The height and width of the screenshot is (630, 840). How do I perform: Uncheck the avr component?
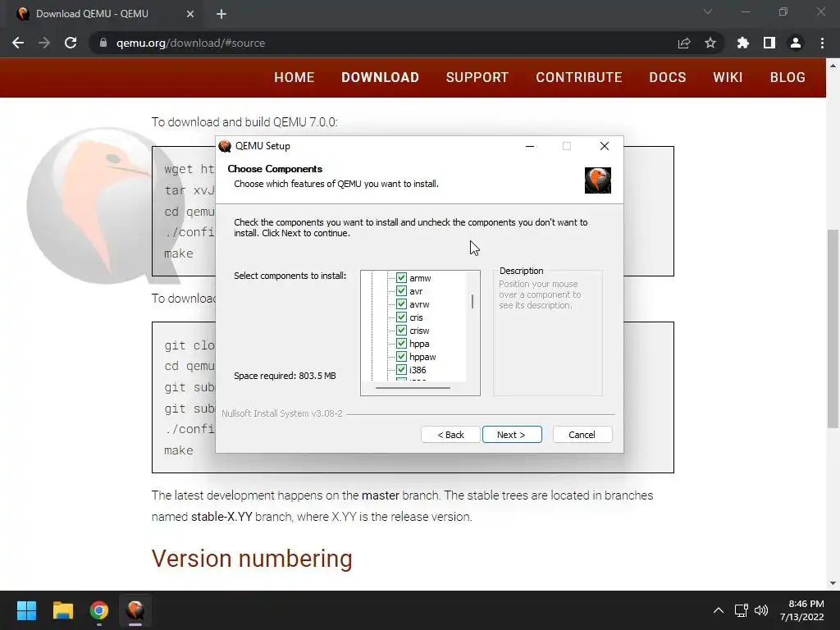click(x=401, y=291)
